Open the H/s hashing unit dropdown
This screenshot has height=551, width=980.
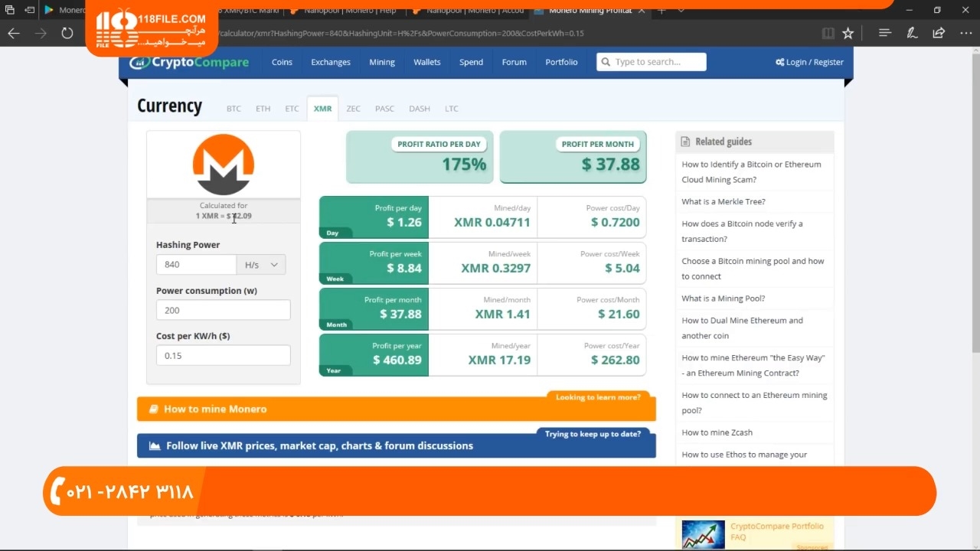[x=261, y=265]
